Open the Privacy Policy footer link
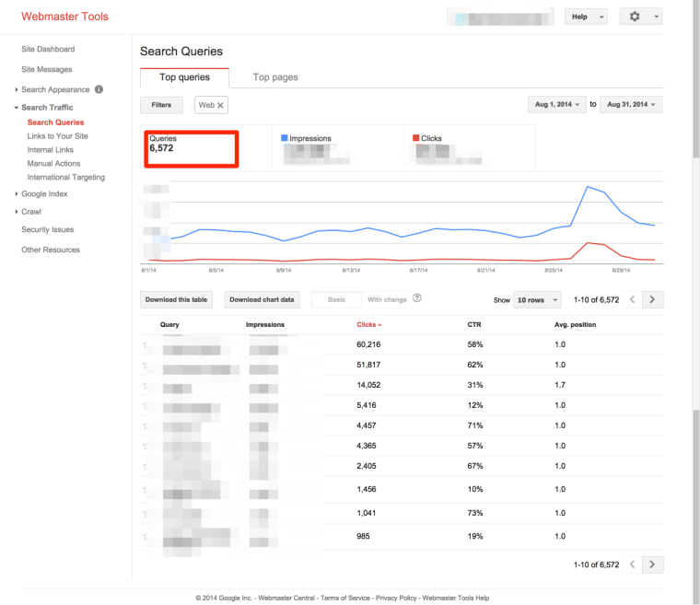This screenshot has width=700, height=605. point(396,598)
